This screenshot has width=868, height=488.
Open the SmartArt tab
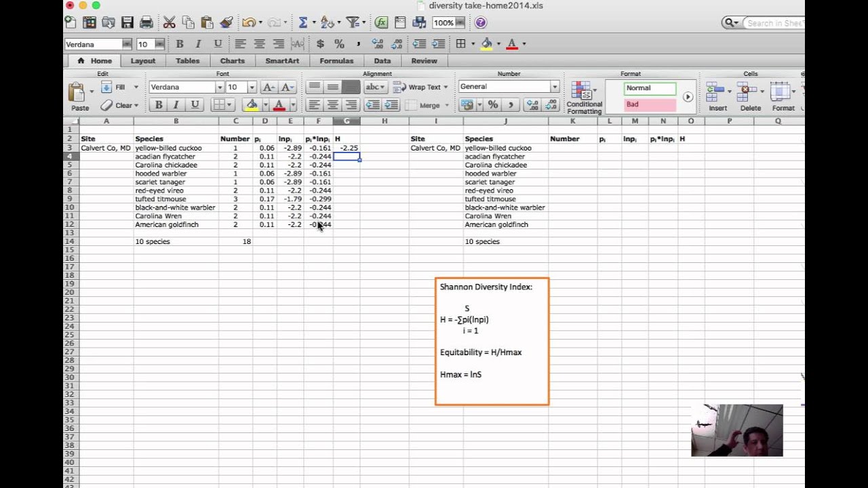(282, 60)
